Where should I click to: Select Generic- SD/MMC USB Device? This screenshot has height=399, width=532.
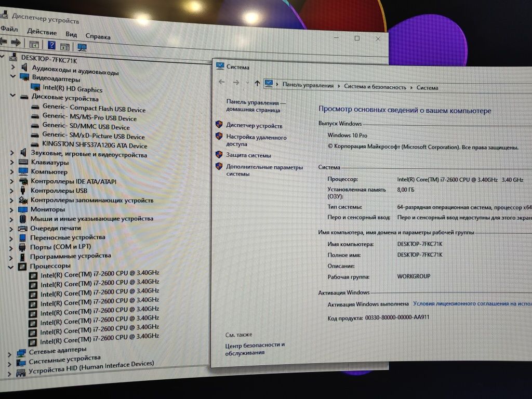tap(86, 126)
